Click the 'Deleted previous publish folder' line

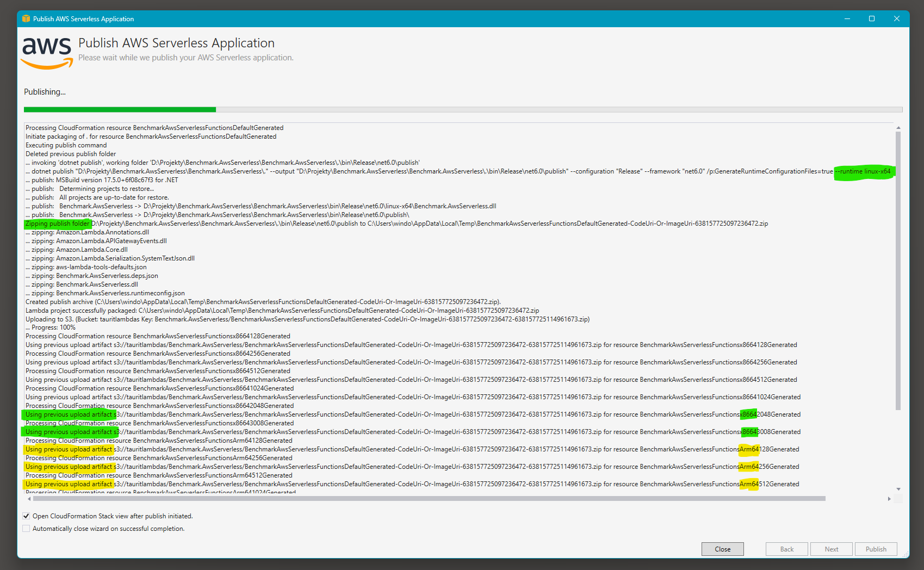click(x=71, y=154)
